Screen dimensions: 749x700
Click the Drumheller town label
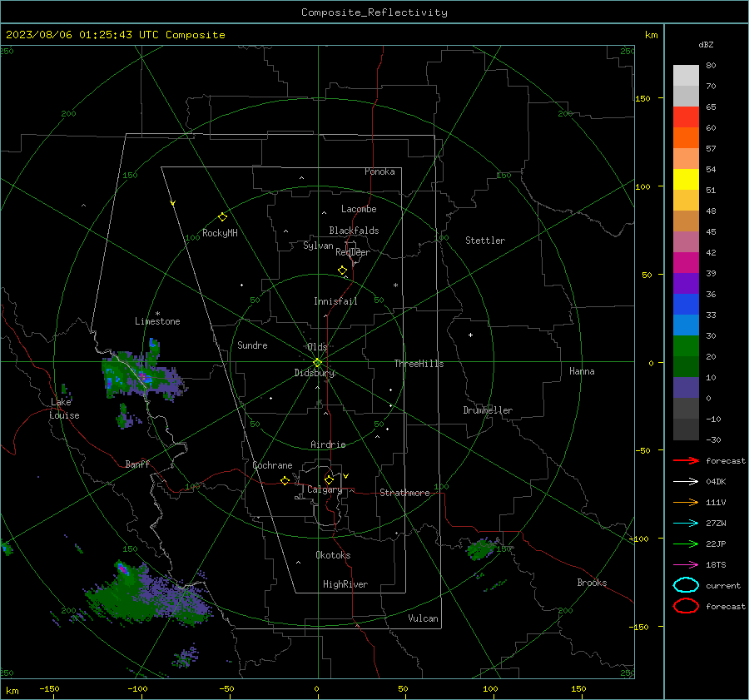click(488, 410)
